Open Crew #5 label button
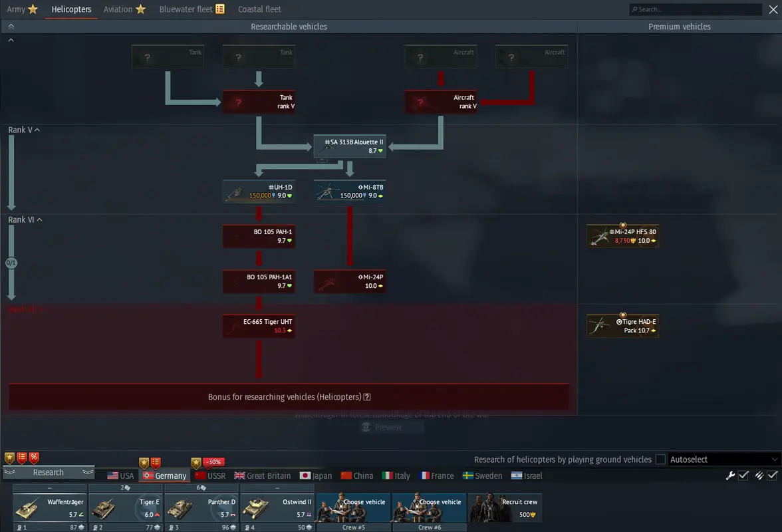 click(354, 527)
